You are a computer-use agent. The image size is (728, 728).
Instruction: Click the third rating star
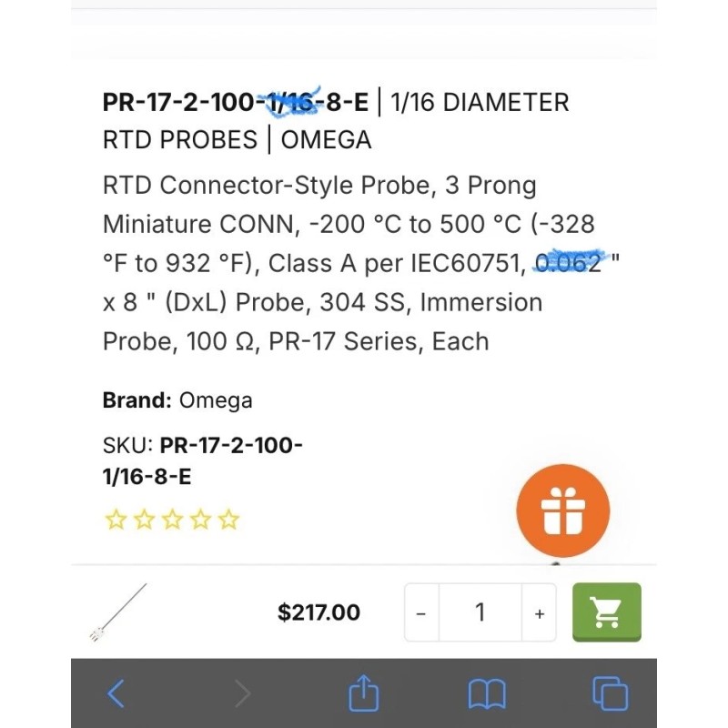point(172,520)
